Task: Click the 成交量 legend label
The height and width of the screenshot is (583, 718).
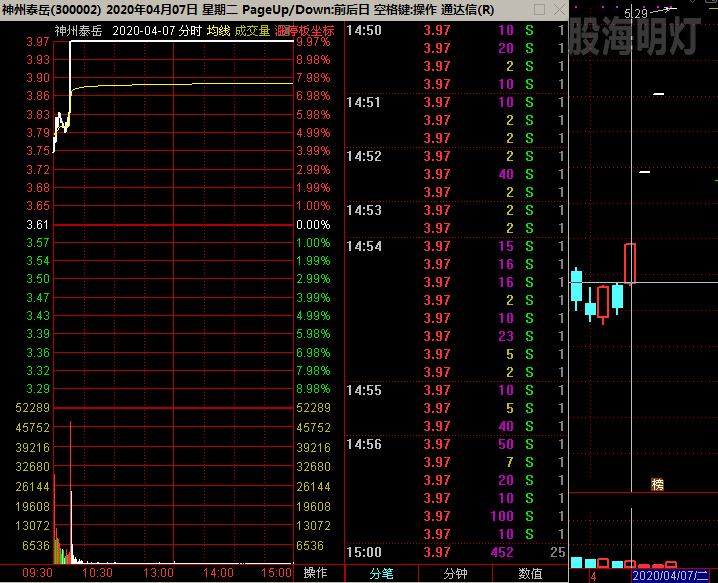Action: 252,31
